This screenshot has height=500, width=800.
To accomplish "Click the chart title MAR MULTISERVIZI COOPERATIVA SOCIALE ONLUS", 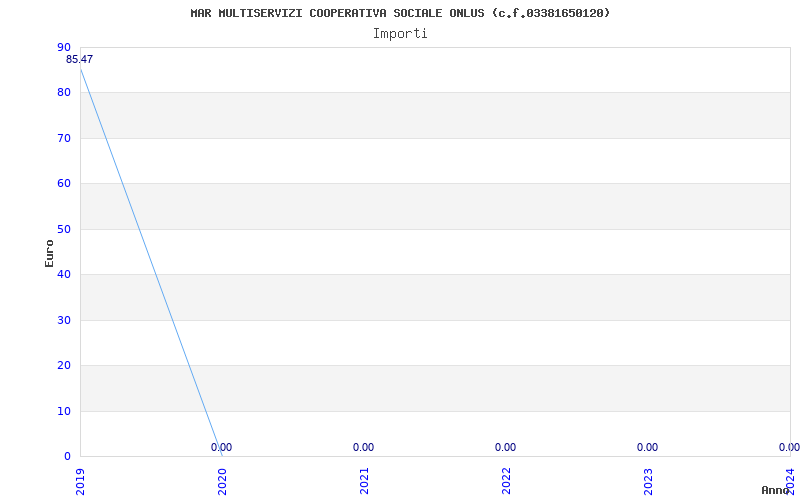I will 400,13.
